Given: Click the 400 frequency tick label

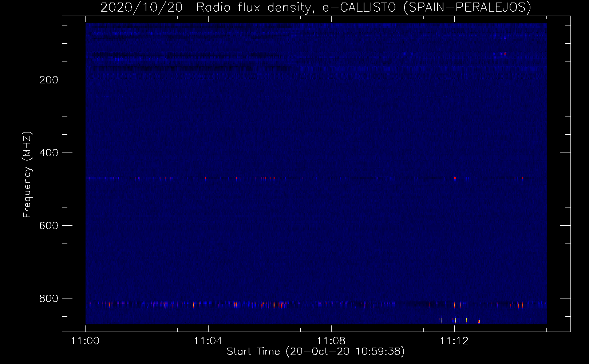Looking at the screenshot, I should pos(49,153).
